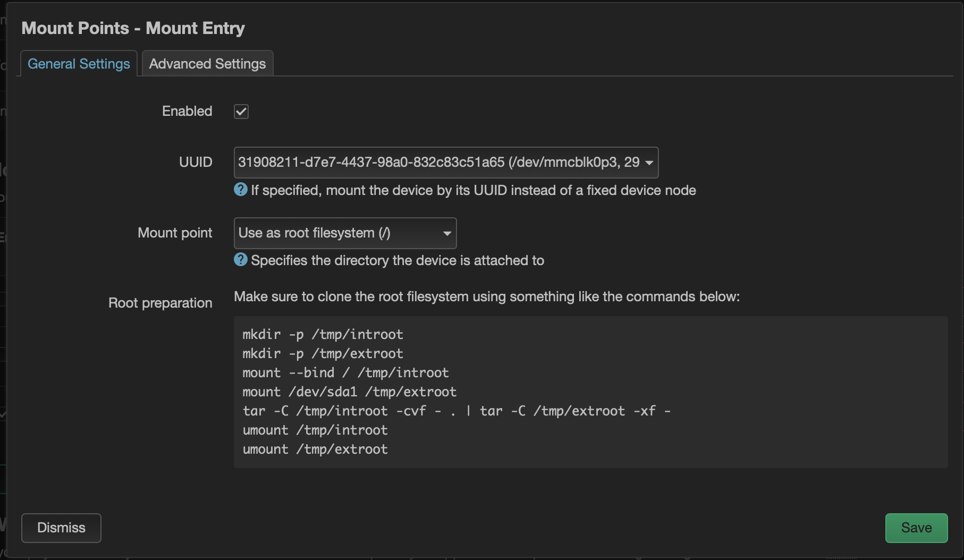Click the "mount /dev/sda1 /tmp/extroot" line

(349, 392)
